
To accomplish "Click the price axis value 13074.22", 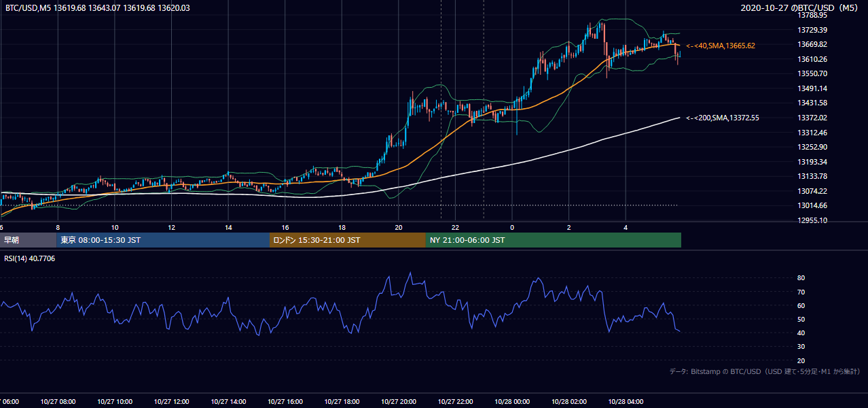I will click(812, 191).
